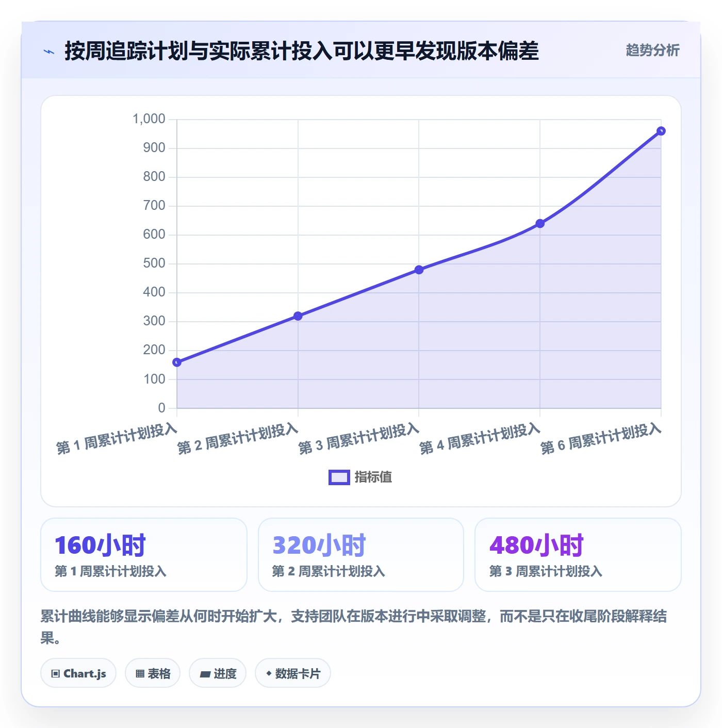The width and height of the screenshot is (722, 728).
Task: Click the y-axis value 200
Action: click(x=154, y=350)
